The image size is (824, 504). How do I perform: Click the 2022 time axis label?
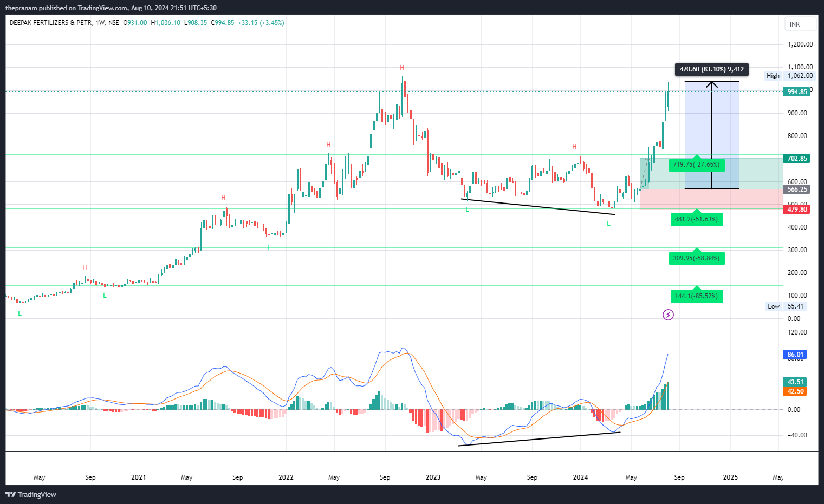point(286,477)
